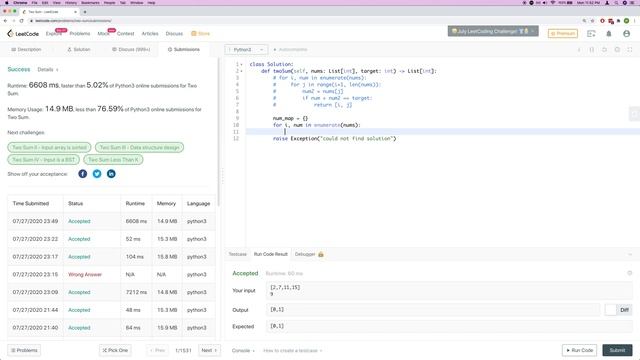Click the browser back arrow
The width and height of the screenshot is (640, 360).
[5, 20]
